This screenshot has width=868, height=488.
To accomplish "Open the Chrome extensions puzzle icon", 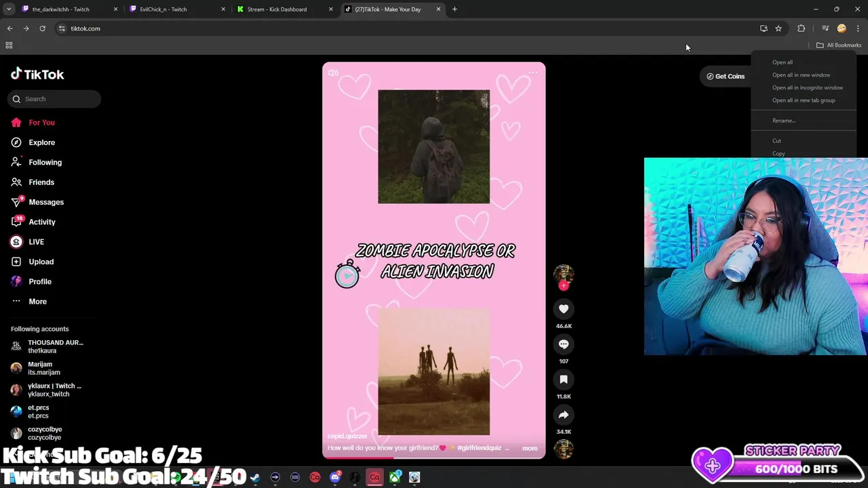I will coord(801,28).
